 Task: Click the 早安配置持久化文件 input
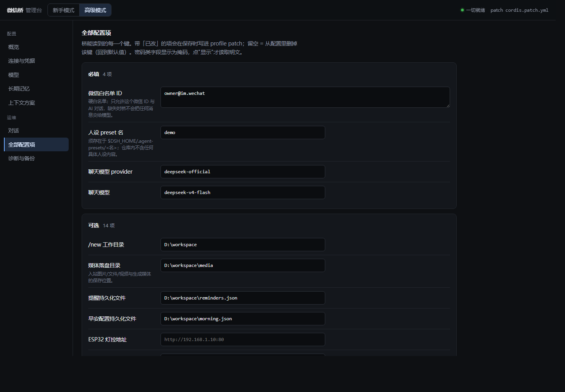(x=243, y=319)
